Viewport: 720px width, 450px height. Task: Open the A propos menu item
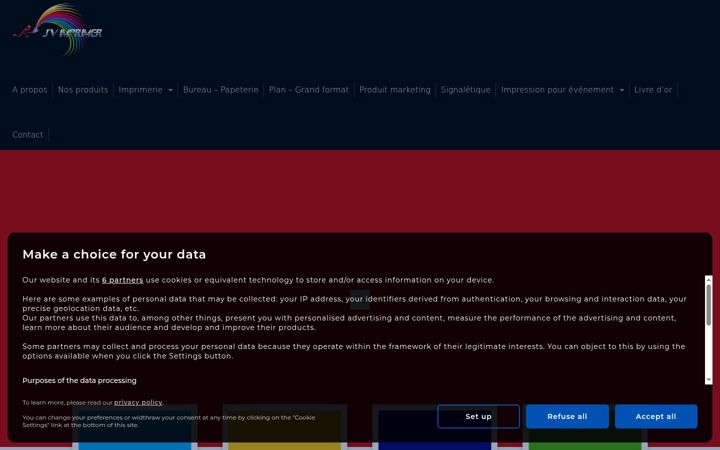30,90
